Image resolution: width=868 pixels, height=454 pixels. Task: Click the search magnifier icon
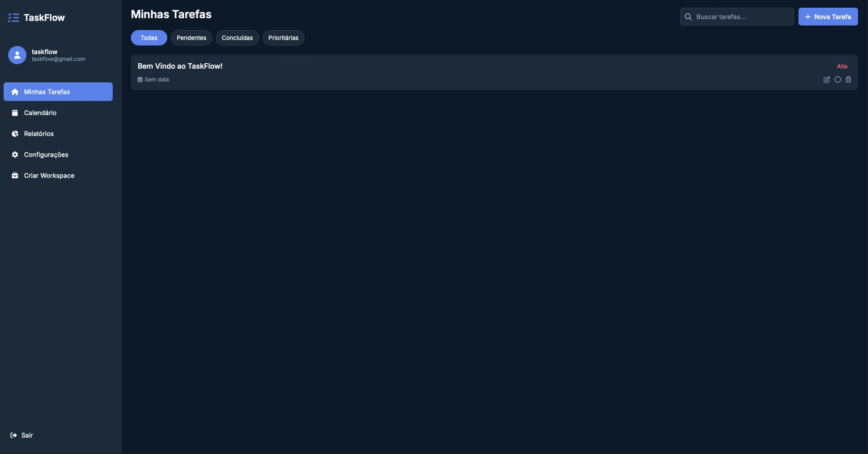(x=689, y=16)
